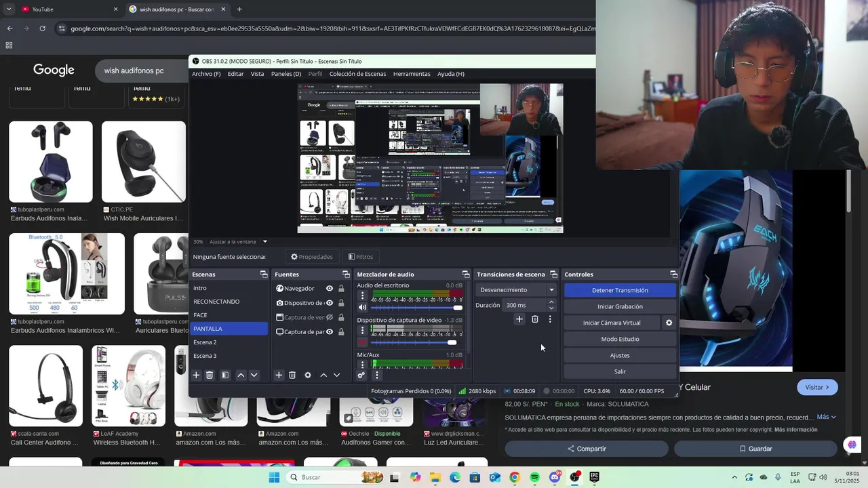The image size is (868, 488).
Task: Unmute Dispositivo de captura de video
Action: [x=362, y=342]
